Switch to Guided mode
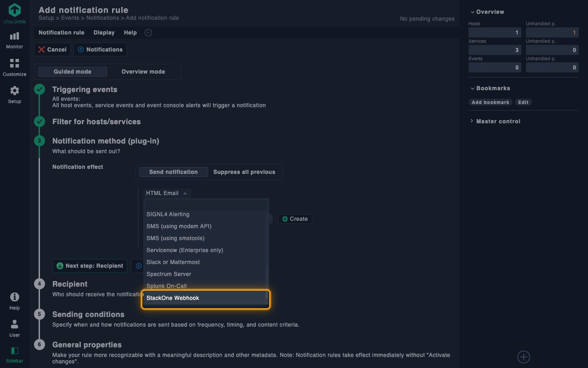Screen dimensions: 588x368 (73, 72)
